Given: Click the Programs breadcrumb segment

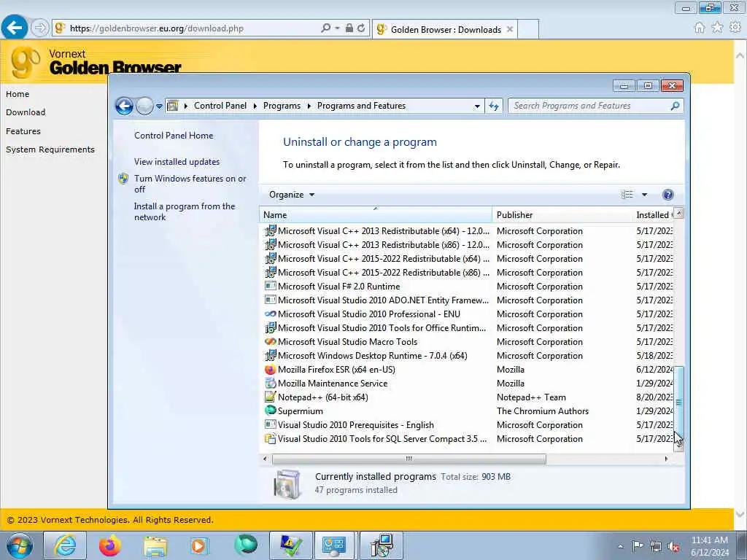Looking at the screenshot, I should point(282,106).
